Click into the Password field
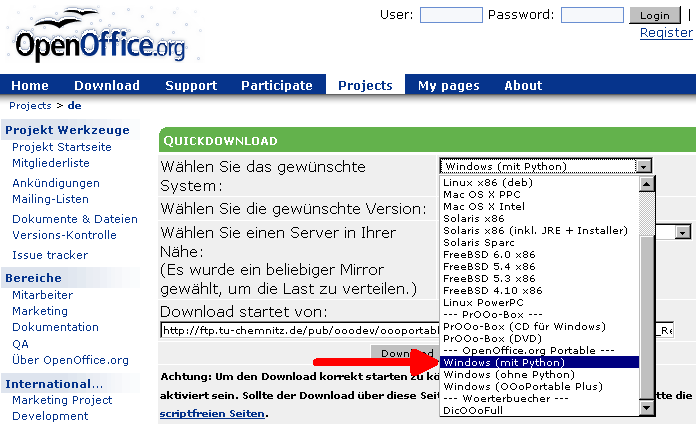696x424 pixels. [592, 15]
